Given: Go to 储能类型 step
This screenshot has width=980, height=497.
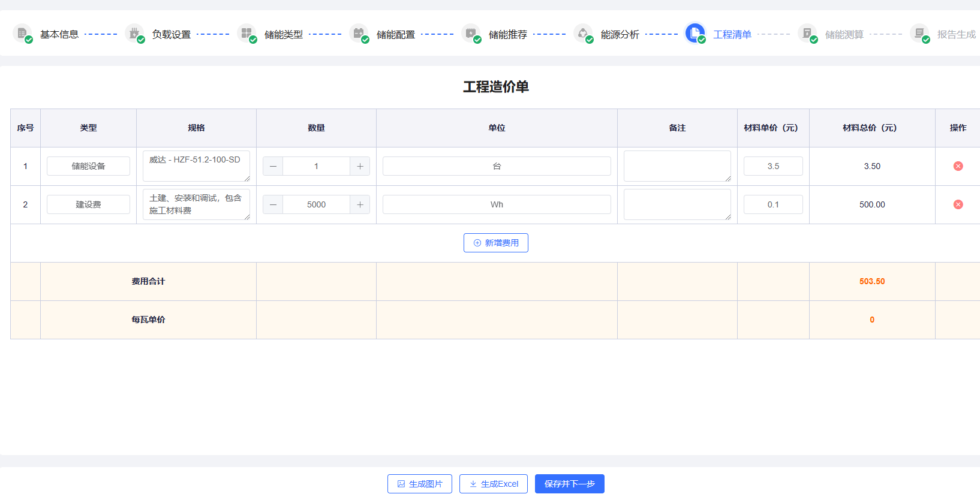Looking at the screenshot, I should pyautogui.click(x=284, y=35).
